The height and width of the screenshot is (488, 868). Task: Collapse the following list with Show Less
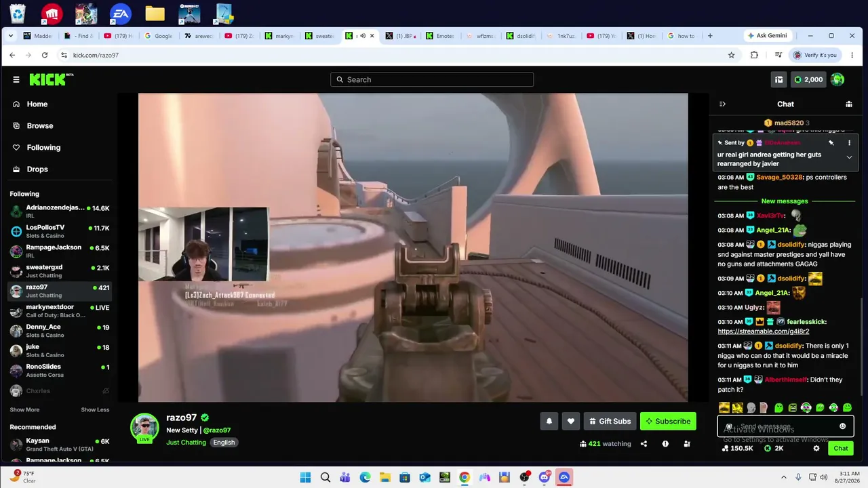[x=95, y=410]
